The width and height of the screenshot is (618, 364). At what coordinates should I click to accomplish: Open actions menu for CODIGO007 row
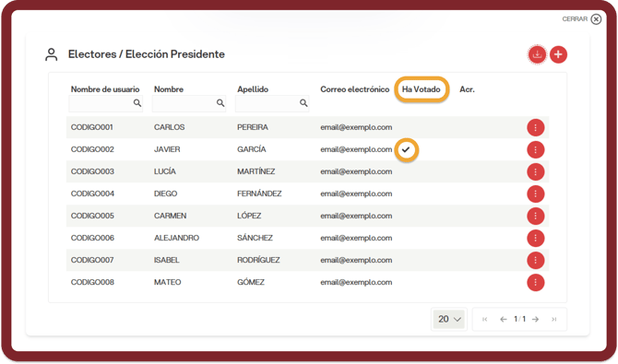(x=535, y=260)
